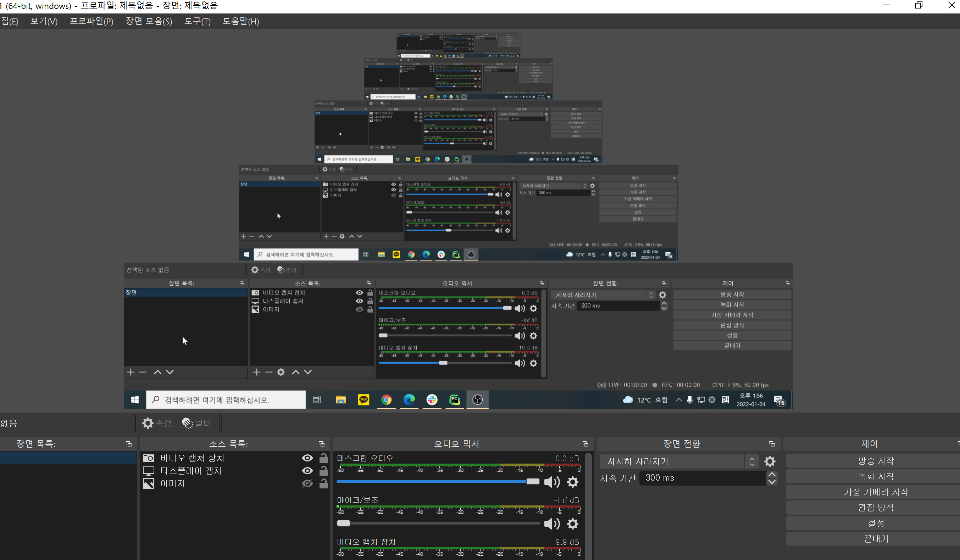Hide 비디오 캡쳐 장치 via the eye in the main sources dock
This screenshot has width=960, height=560.
[307, 458]
